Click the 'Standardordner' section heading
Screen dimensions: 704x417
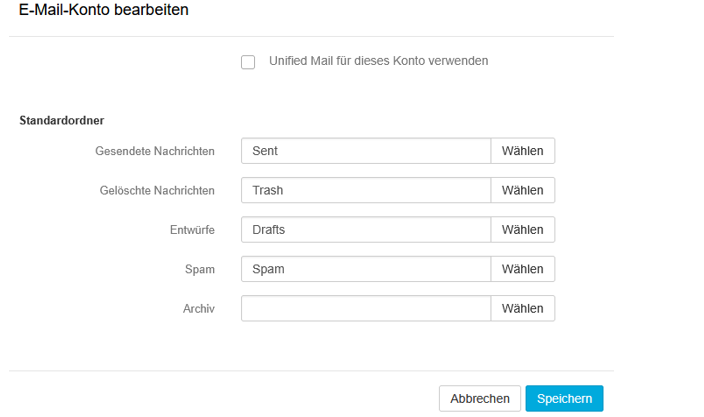click(x=62, y=121)
